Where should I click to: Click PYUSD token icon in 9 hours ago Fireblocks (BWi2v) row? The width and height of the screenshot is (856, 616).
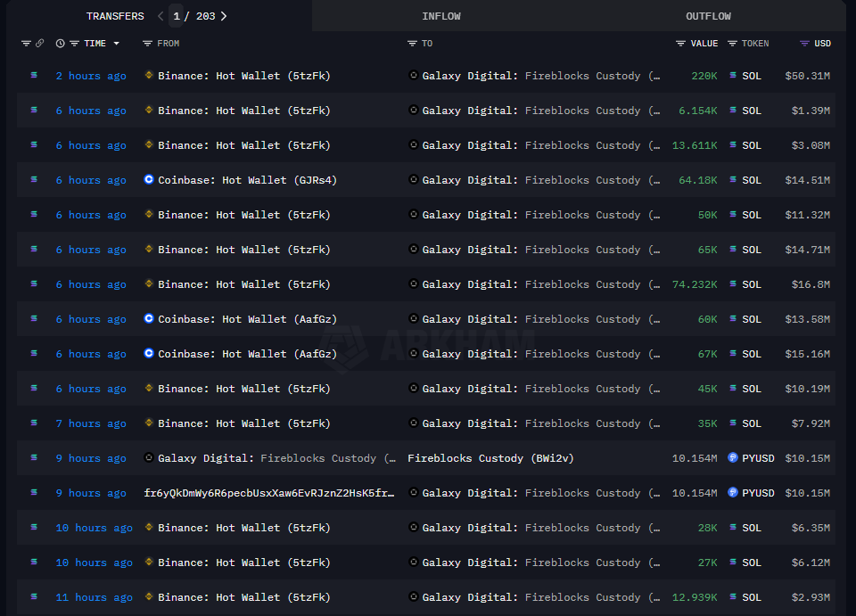733,458
